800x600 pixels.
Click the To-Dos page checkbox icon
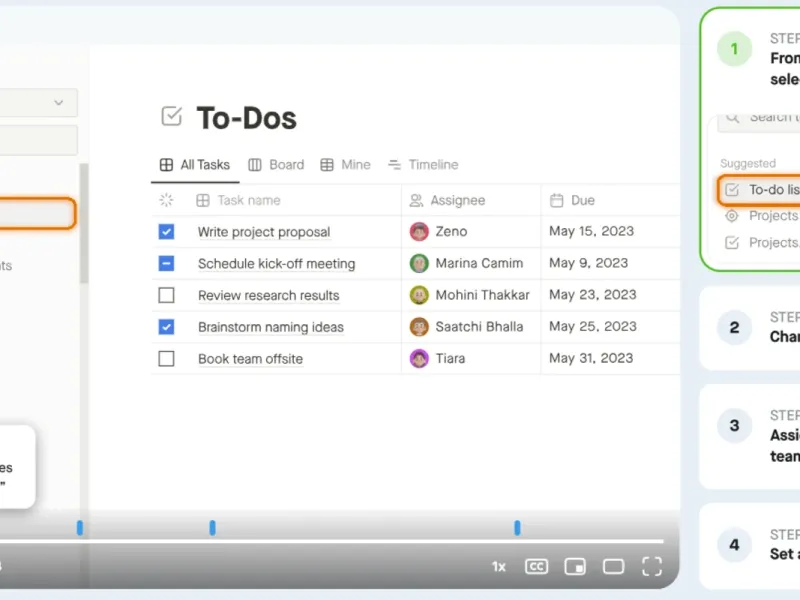[x=171, y=116]
